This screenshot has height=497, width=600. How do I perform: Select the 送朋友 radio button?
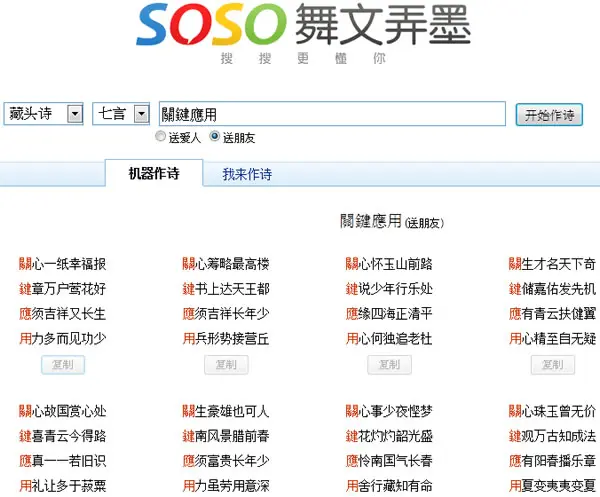pyautogui.click(x=215, y=137)
